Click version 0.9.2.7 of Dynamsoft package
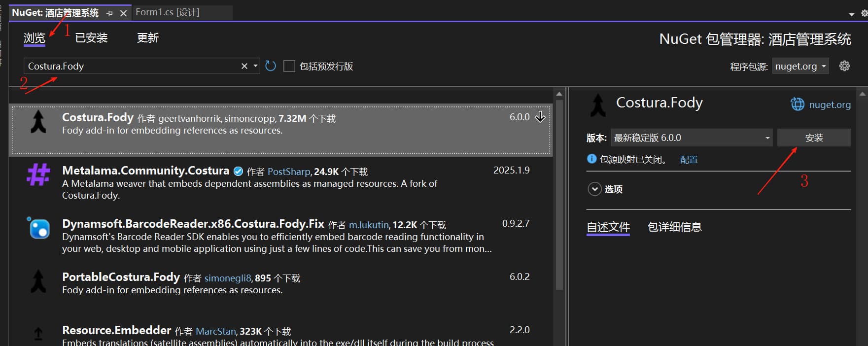 (516, 223)
